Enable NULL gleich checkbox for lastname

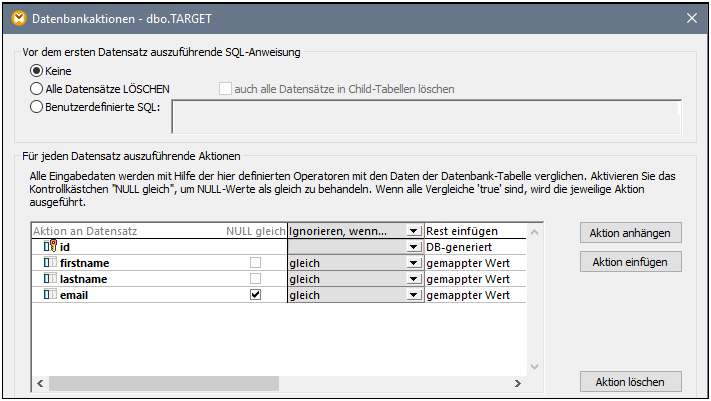[256, 279]
